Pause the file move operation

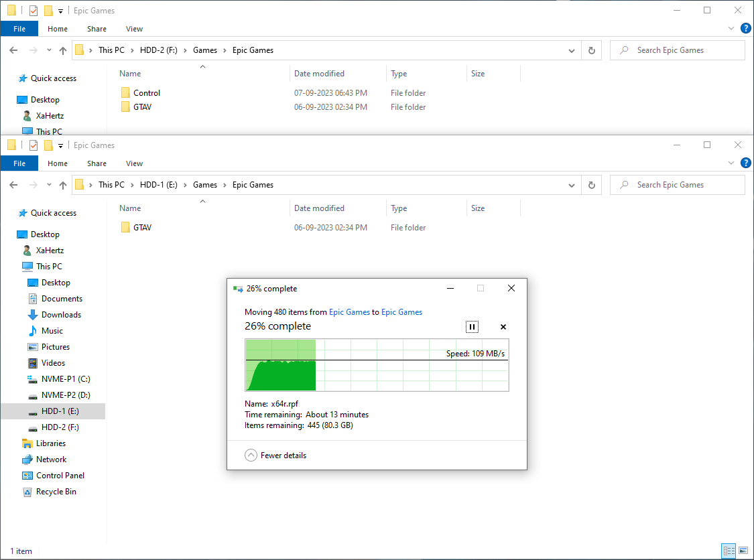[472, 327]
